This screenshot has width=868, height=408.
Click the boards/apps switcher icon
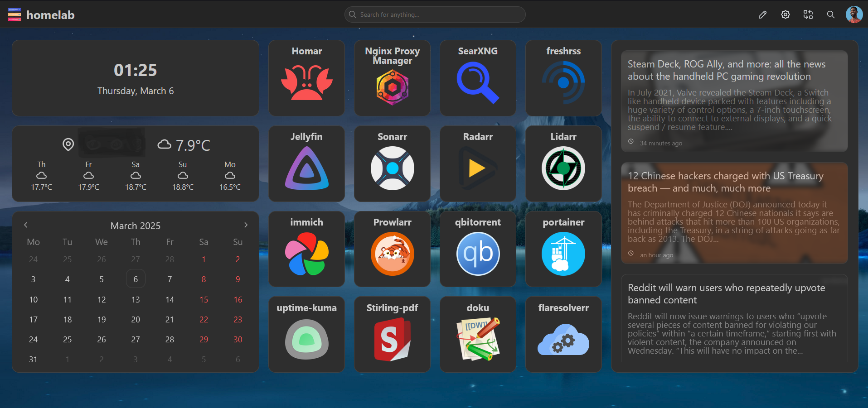point(808,14)
